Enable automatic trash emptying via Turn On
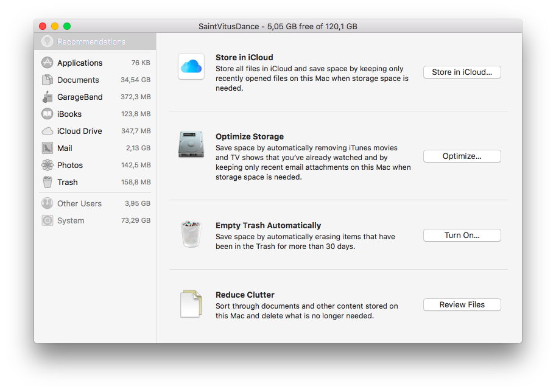Image resolution: width=556 pixels, height=392 pixels. [x=462, y=235]
